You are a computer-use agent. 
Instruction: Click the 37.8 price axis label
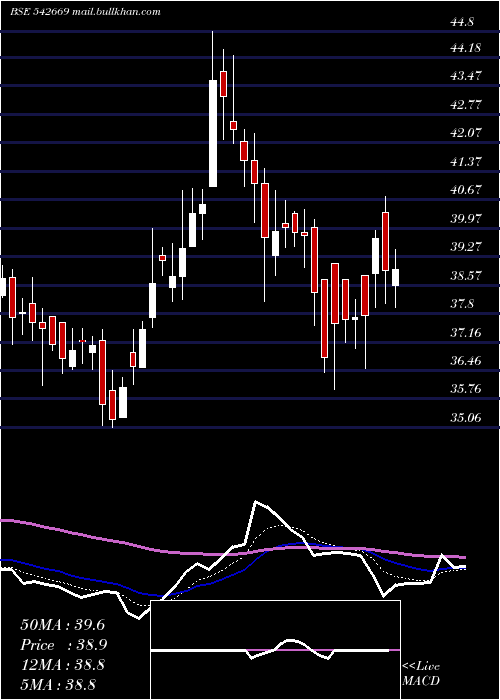tap(462, 304)
